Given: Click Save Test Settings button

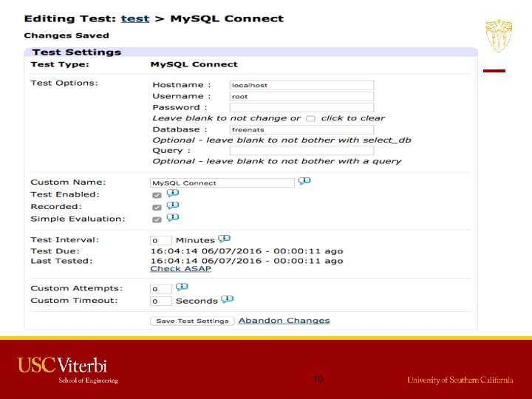Looking at the screenshot, I should click(192, 321).
